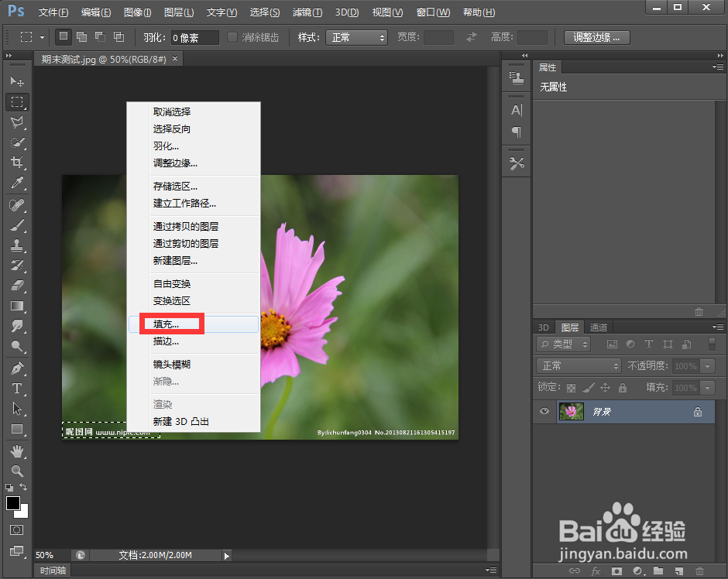Select the Horizontal Type tool

pos(18,389)
